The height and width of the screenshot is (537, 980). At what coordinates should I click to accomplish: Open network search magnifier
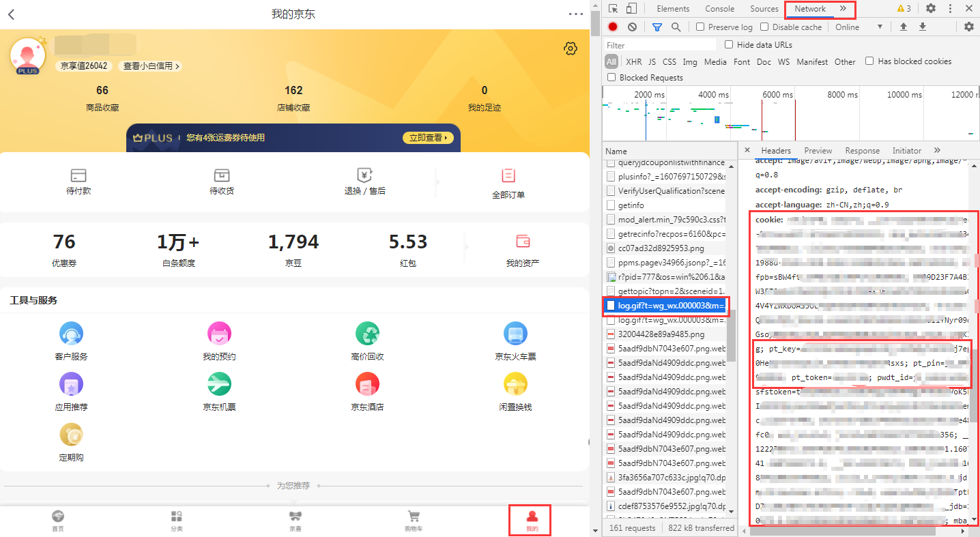point(676,27)
